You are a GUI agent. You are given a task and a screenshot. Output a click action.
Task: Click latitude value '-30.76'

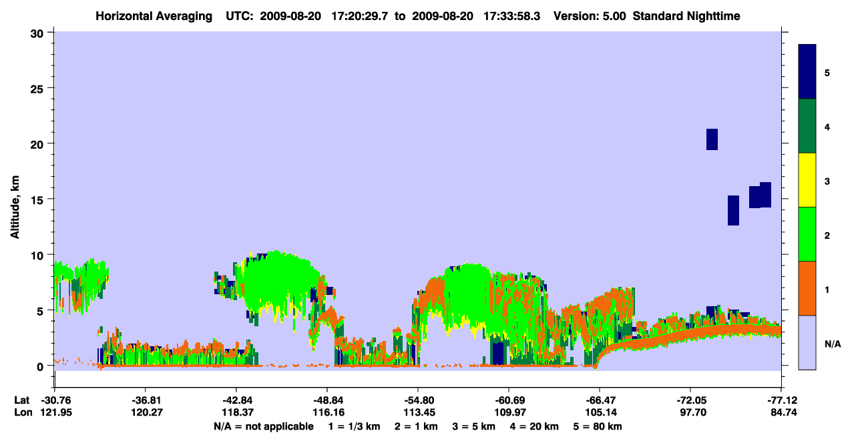click(x=54, y=400)
